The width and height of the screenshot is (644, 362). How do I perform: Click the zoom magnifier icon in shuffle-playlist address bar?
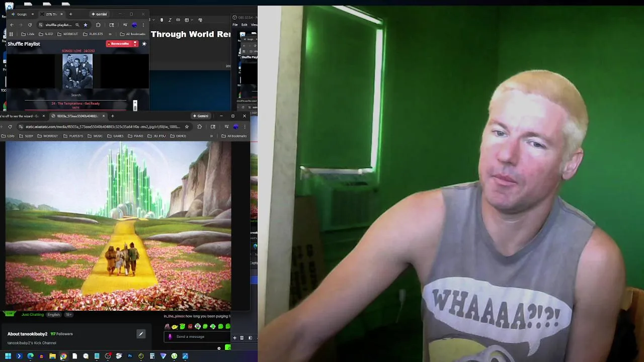tap(77, 25)
